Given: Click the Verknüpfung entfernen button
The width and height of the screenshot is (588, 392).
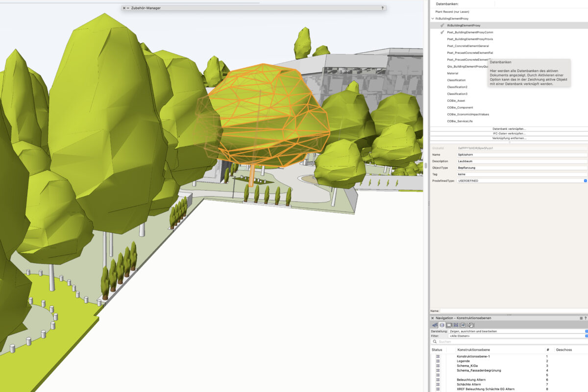Looking at the screenshot, I should pyautogui.click(x=509, y=138).
